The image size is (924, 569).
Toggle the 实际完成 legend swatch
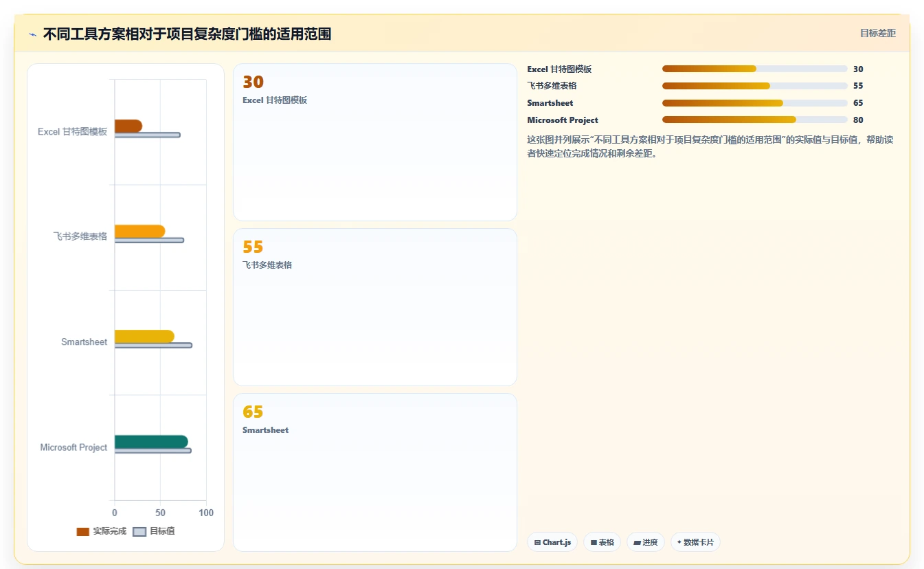(x=83, y=531)
